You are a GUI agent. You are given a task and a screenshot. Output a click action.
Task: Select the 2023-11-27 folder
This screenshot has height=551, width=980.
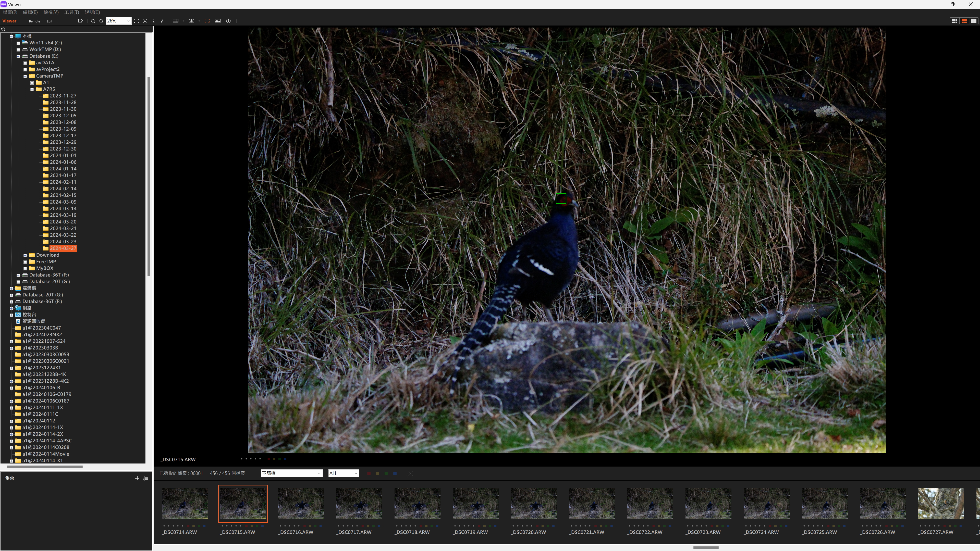63,96
